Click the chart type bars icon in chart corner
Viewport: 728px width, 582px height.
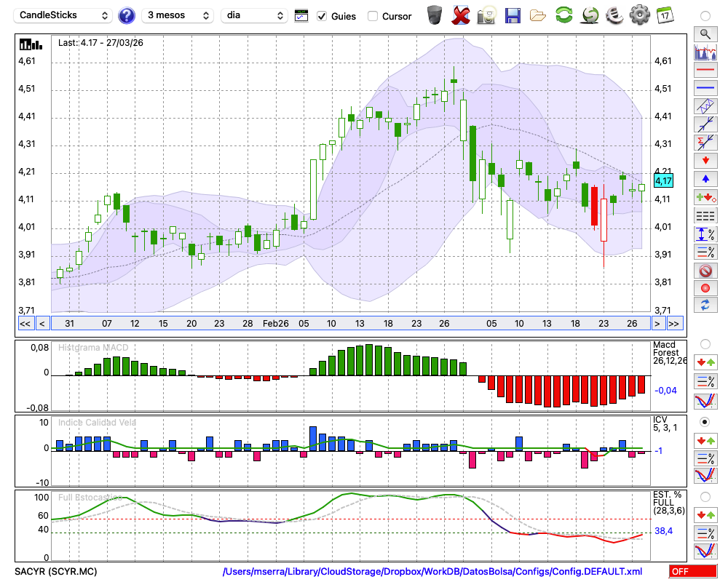pos(31,44)
